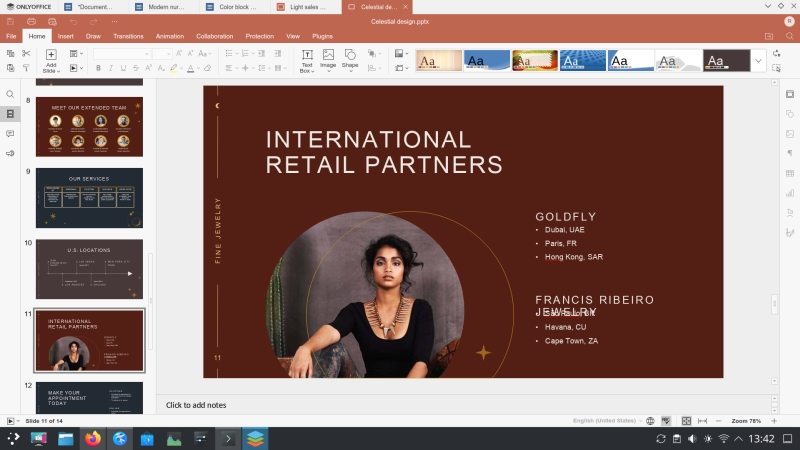The height and width of the screenshot is (450, 800).
Task: Click the Replace icon in ribbon
Action: tap(777, 53)
